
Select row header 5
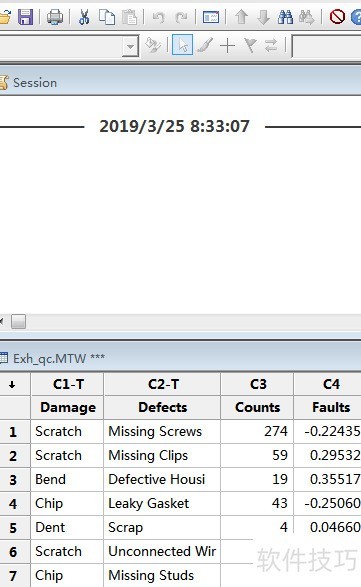(x=15, y=527)
